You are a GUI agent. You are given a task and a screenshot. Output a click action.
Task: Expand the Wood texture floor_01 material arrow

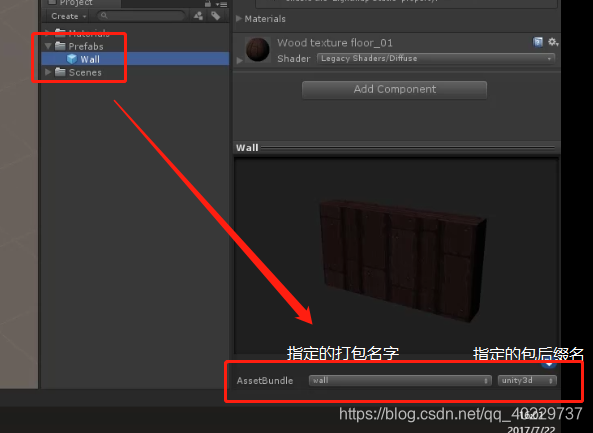pyautogui.click(x=239, y=60)
